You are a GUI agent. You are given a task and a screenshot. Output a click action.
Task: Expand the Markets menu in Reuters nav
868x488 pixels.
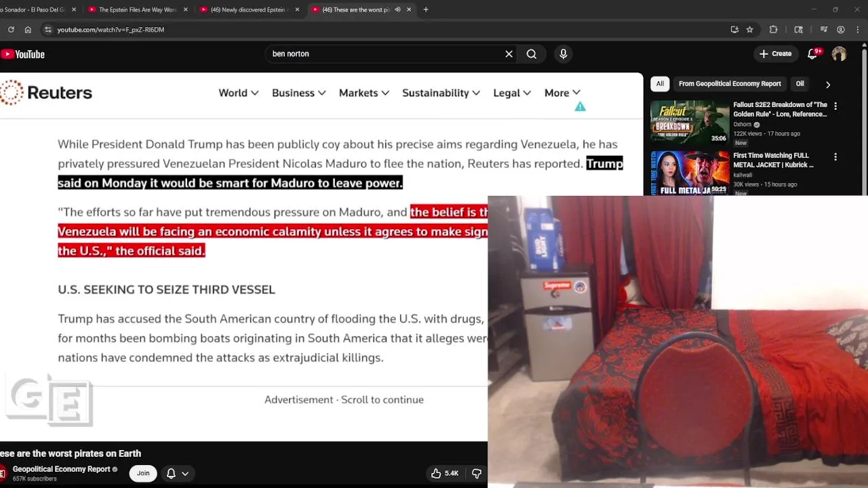pyautogui.click(x=363, y=93)
